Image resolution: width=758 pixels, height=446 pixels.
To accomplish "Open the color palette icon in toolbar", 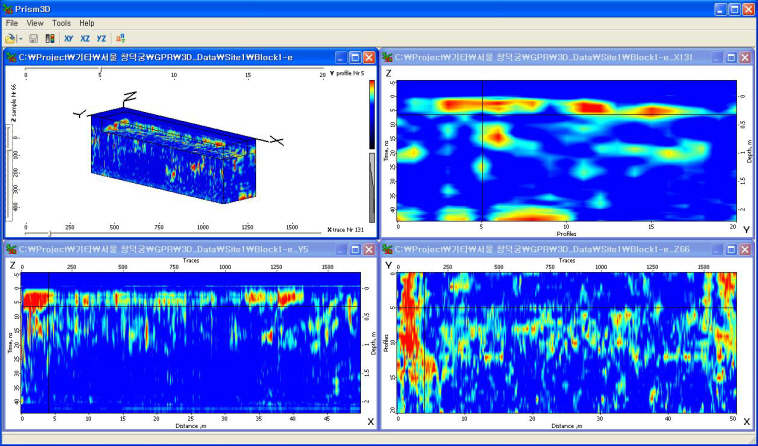I will pyautogui.click(x=50, y=39).
